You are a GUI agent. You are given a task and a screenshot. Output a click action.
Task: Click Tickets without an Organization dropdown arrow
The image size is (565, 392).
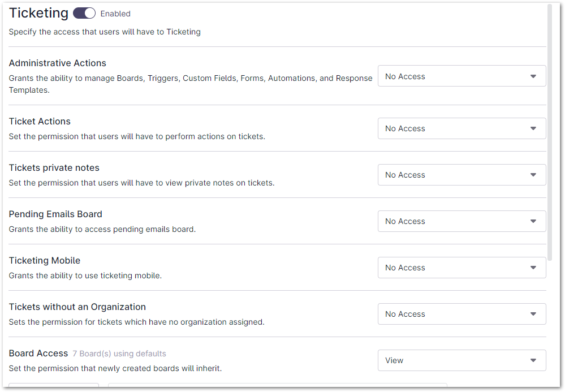click(533, 314)
